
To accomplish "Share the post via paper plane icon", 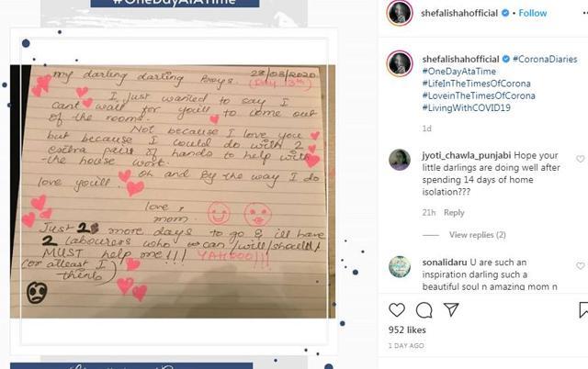I will coord(451,309).
